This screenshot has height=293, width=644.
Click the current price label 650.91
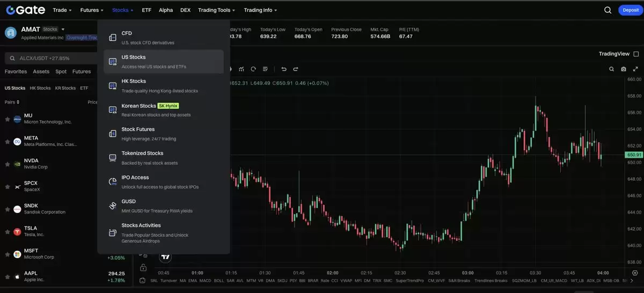(x=634, y=155)
